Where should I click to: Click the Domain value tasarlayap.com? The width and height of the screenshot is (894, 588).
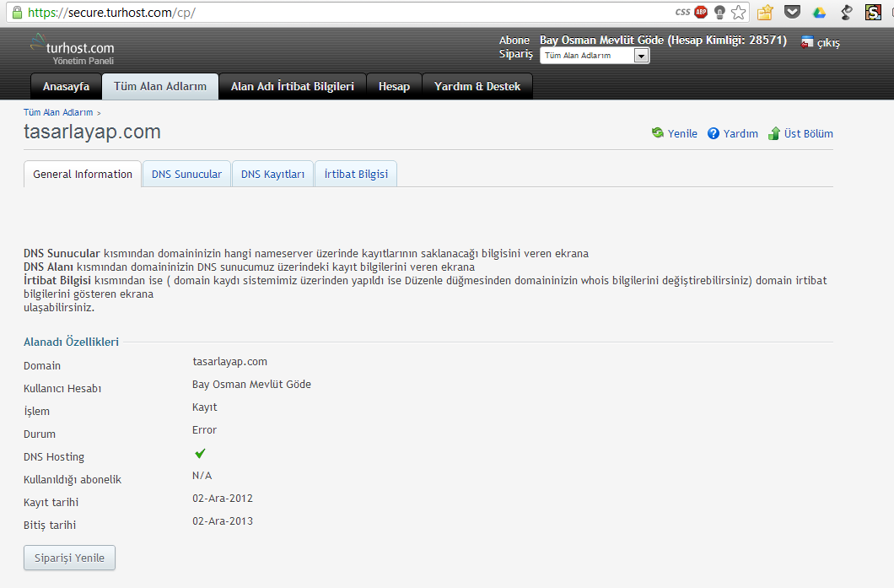[229, 362]
